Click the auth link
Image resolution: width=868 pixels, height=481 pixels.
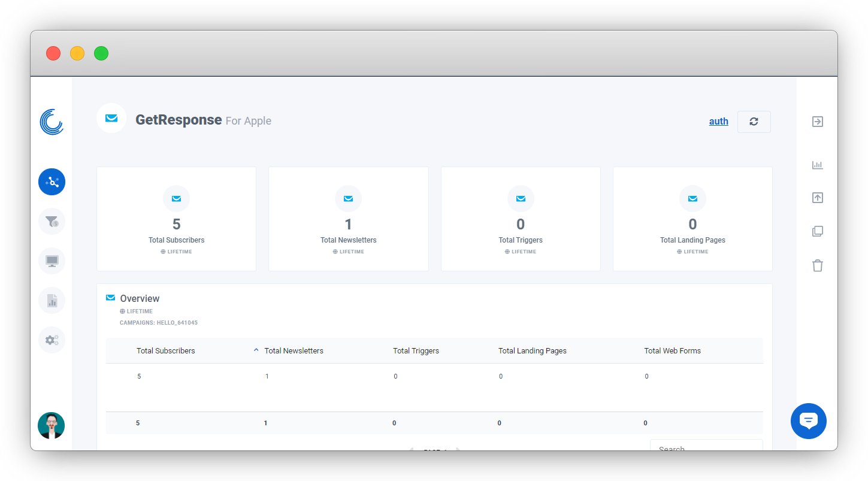(719, 121)
